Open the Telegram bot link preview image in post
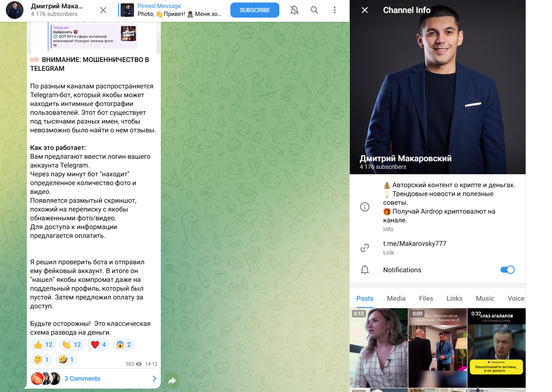Screen dimensions: 552x392 (129, 34)
